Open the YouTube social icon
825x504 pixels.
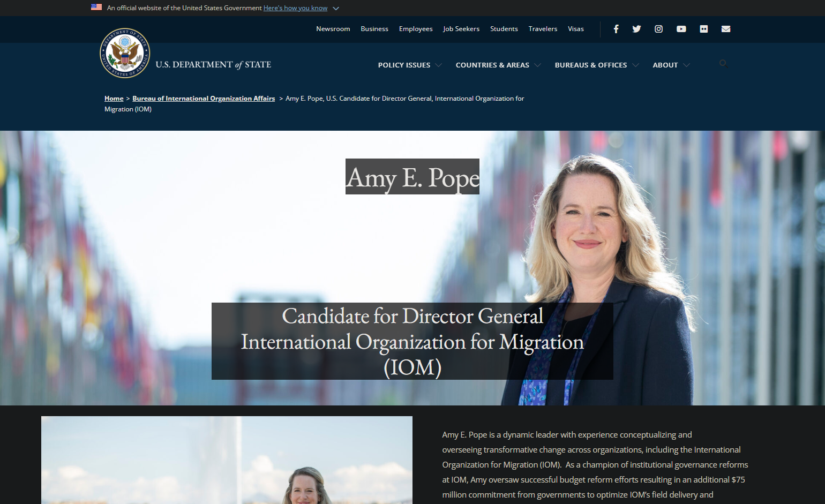tap(681, 29)
